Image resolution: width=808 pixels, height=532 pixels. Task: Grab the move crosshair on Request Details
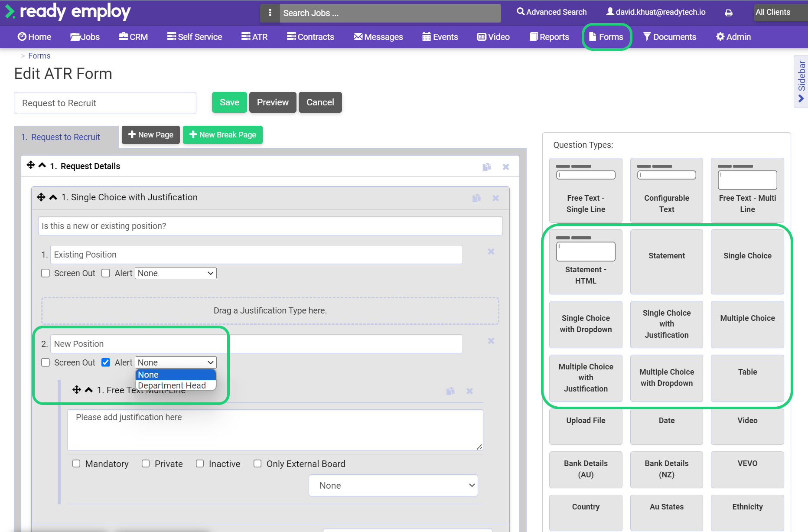pyautogui.click(x=30, y=165)
